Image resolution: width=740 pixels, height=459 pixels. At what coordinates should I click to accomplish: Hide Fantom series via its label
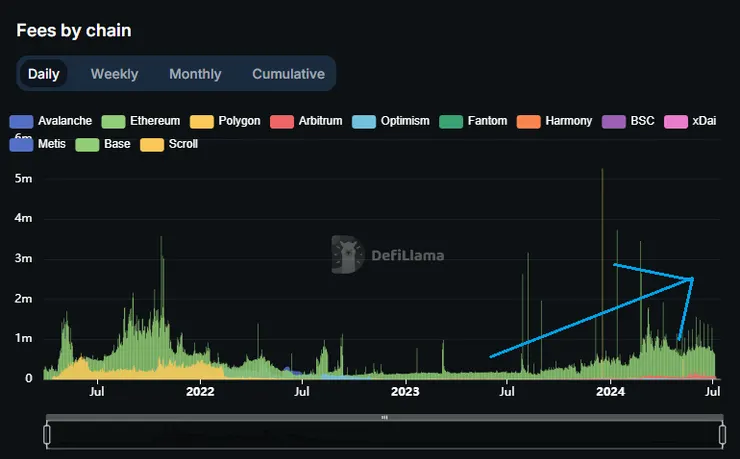(488, 121)
